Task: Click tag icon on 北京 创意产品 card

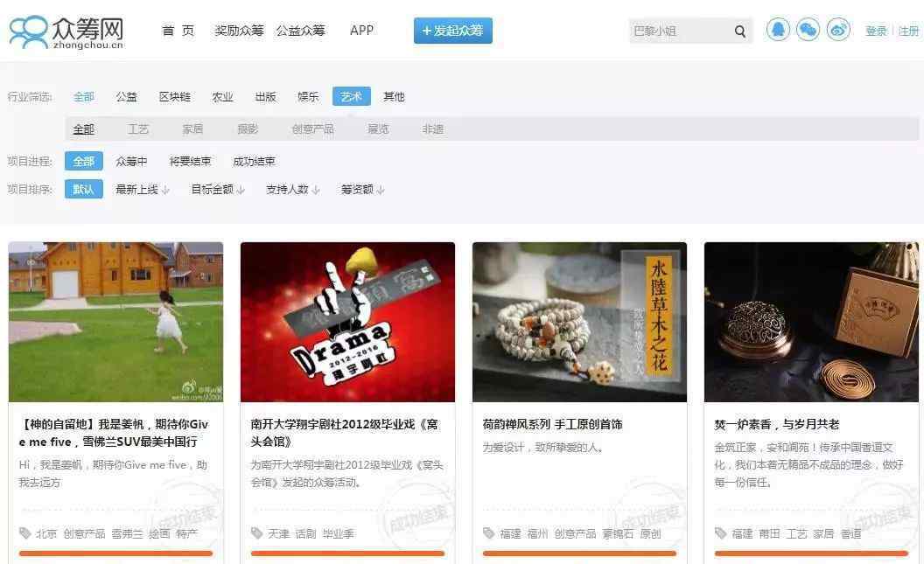Action: 24,533
